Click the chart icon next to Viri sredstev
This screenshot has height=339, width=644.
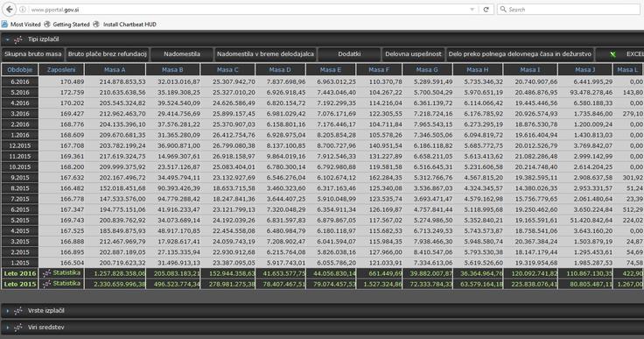point(18,328)
